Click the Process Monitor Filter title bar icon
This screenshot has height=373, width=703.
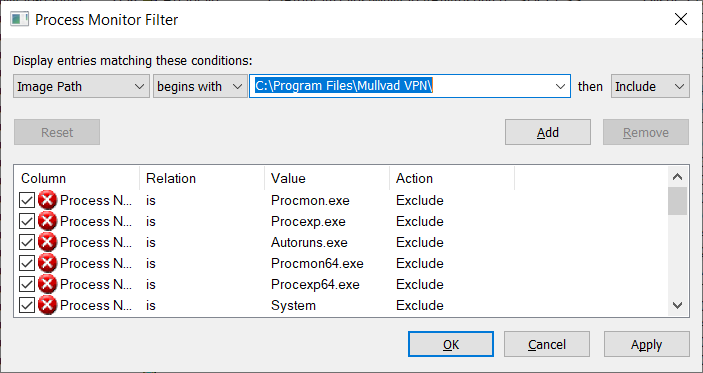[19, 19]
